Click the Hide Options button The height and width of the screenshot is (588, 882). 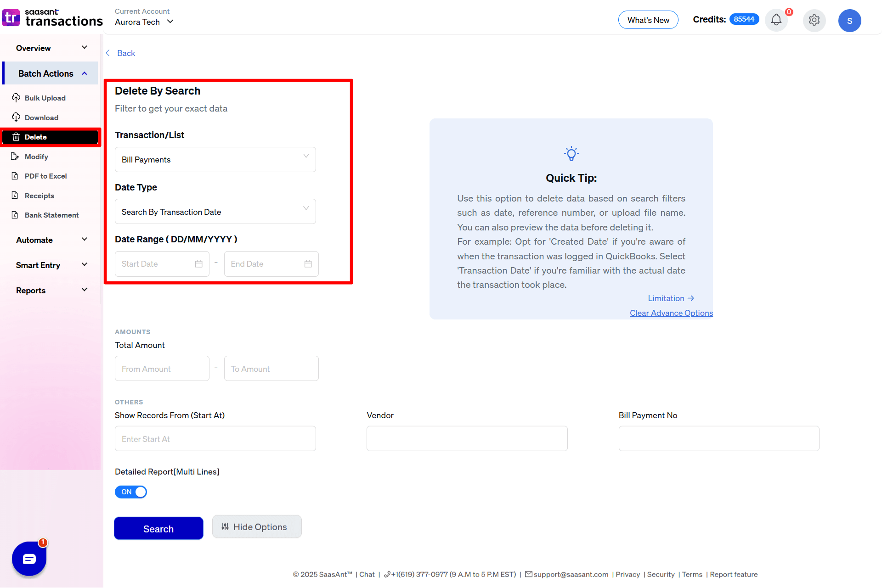(x=257, y=526)
